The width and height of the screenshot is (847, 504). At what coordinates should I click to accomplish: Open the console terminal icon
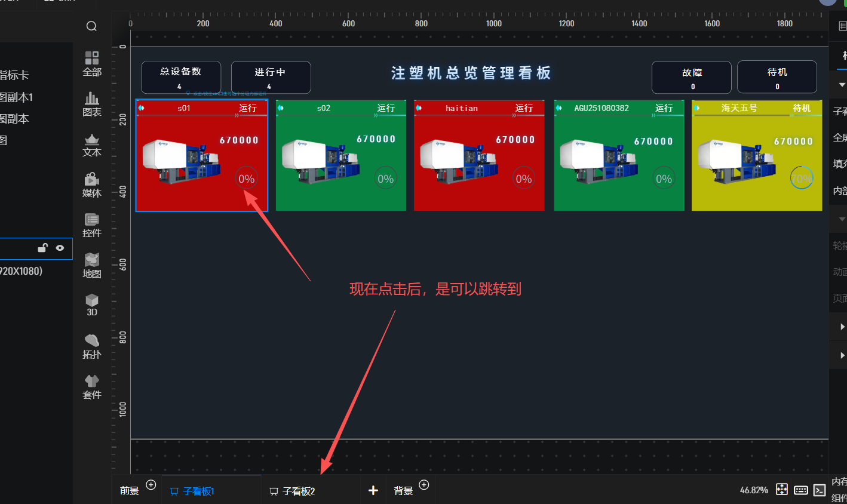[x=820, y=490]
